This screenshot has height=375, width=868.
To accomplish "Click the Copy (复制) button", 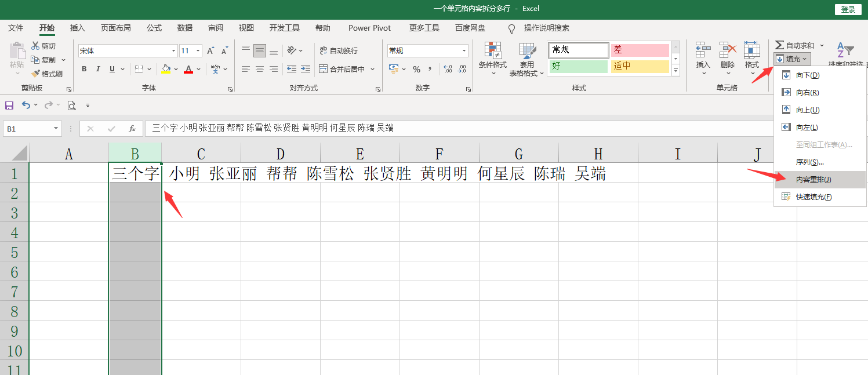I will point(44,60).
